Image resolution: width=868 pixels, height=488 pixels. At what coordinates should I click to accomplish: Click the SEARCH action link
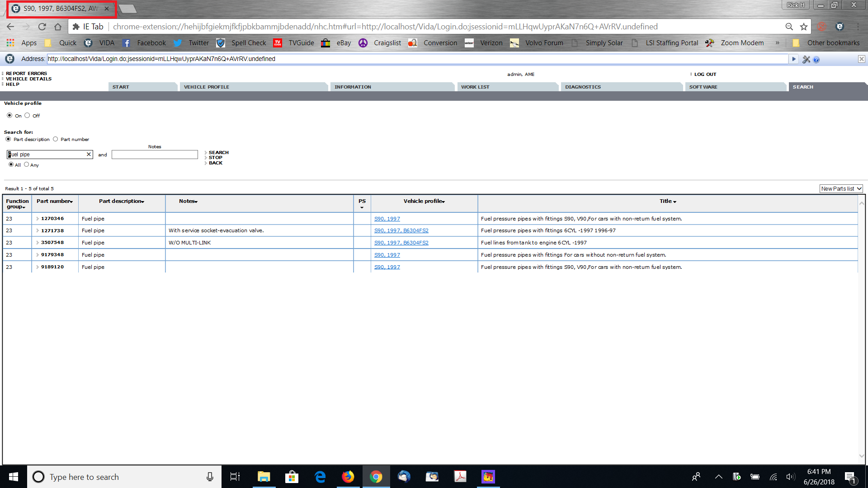218,152
